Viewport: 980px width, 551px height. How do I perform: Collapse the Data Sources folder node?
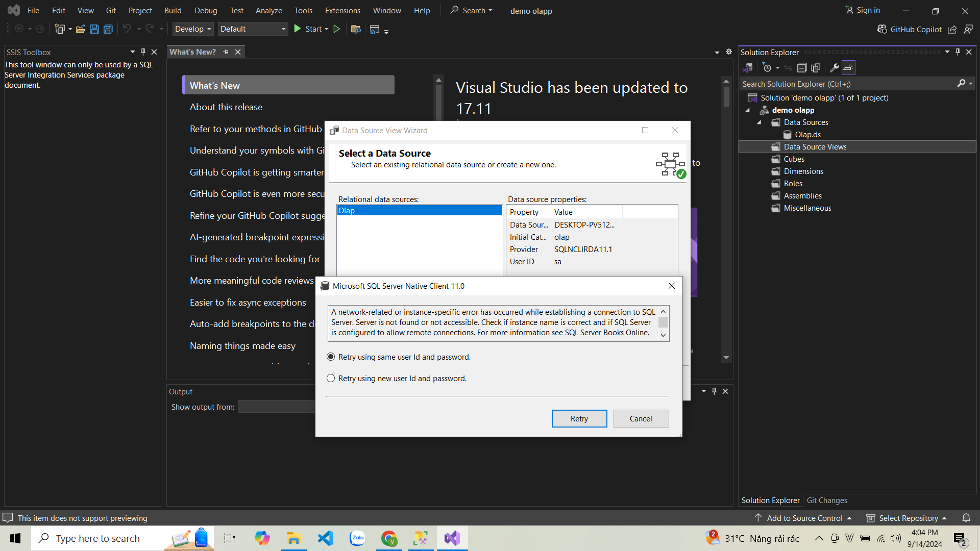(759, 122)
